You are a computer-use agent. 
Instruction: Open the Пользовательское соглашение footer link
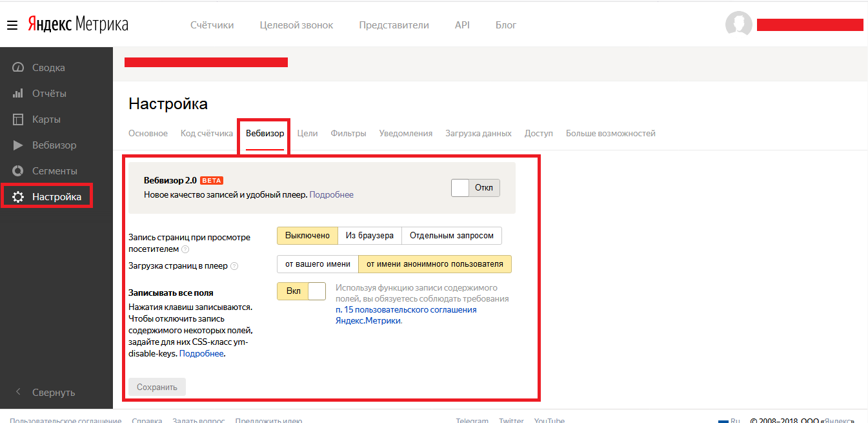click(x=66, y=420)
